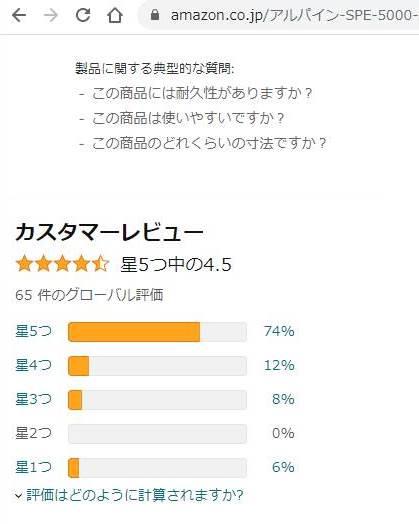Viewport: 419px width, 524px height.
Task: Click the 8% three-star rating bar
Action: pos(157,400)
